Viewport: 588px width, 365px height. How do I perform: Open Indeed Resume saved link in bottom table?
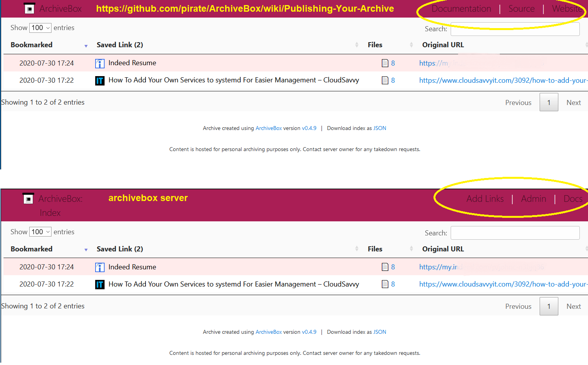[132, 267]
